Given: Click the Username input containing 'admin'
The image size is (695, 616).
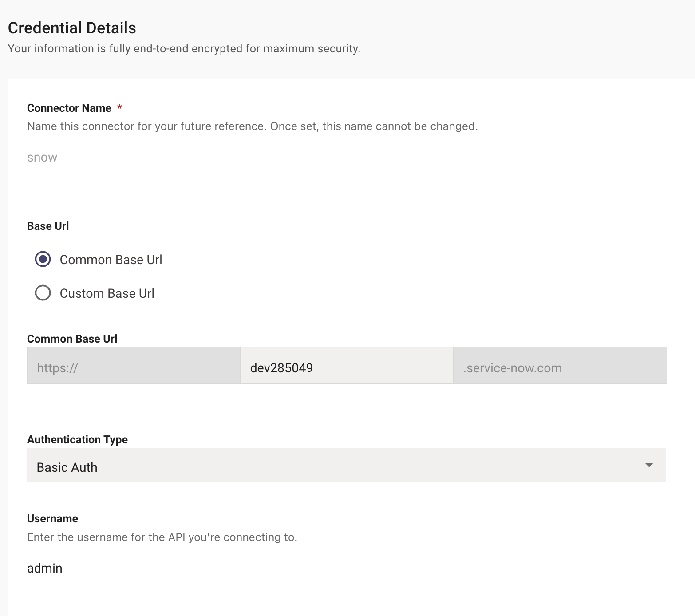Looking at the screenshot, I should click(x=346, y=568).
